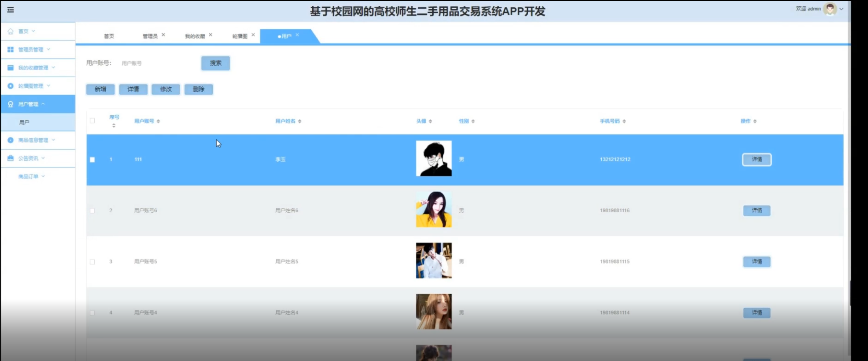Click the avatar thumbnail of 用户姓名4
This screenshot has width=868, height=361.
pos(434,311)
